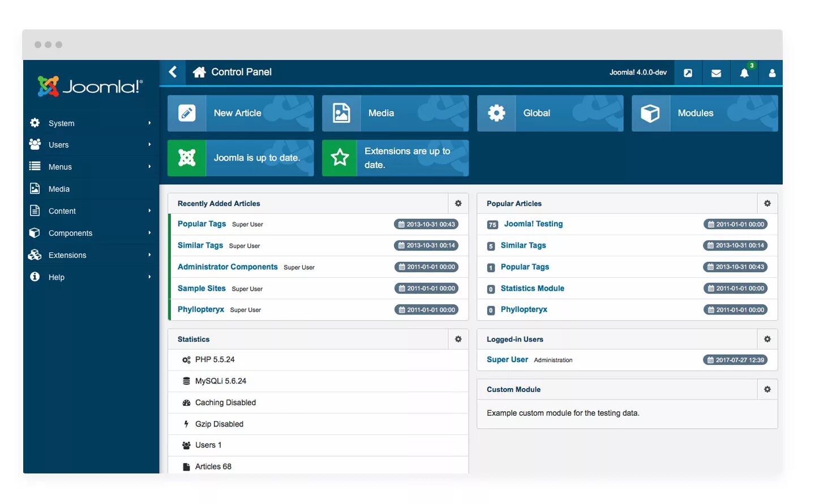Image resolution: width=815 pixels, height=504 pixels.
Task: Open Phyllopteryx in Popular Articles
Action: click(524, 309)
